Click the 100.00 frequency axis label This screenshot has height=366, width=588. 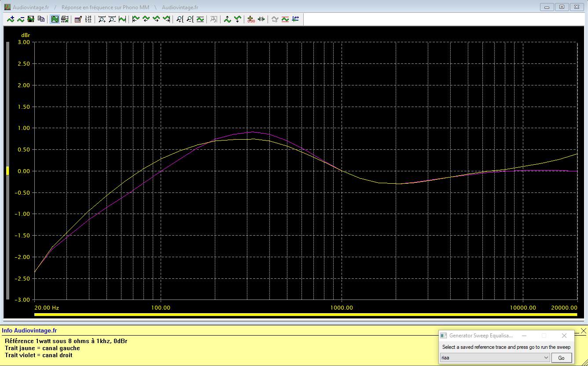pyautogui.click(x=161, y=307)
